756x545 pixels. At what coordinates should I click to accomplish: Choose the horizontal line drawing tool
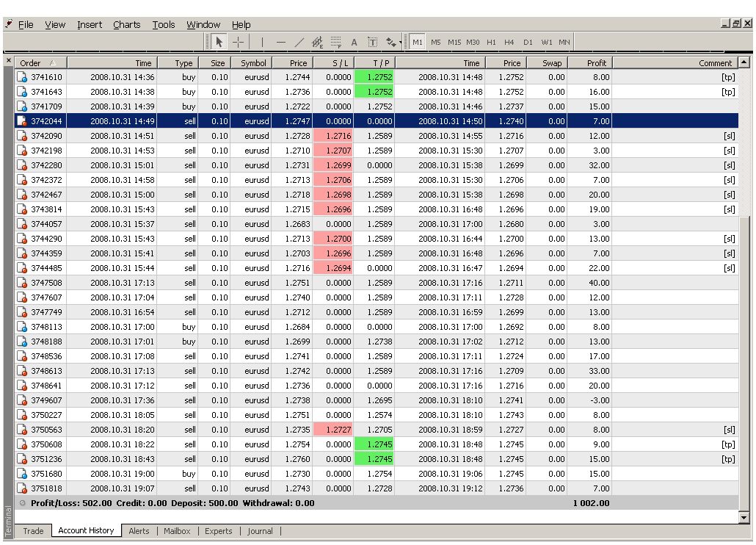coord(280,43)
